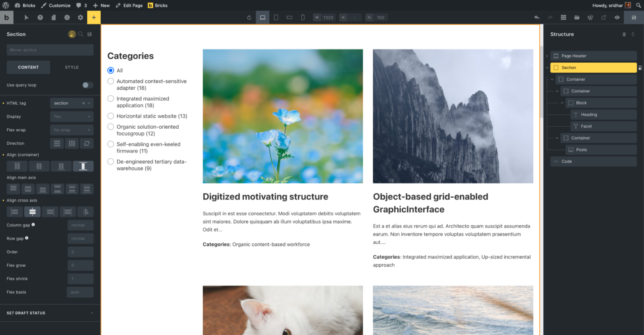Click the yellow add element plus button
644x335 pixels.
[x=94, y=17]
